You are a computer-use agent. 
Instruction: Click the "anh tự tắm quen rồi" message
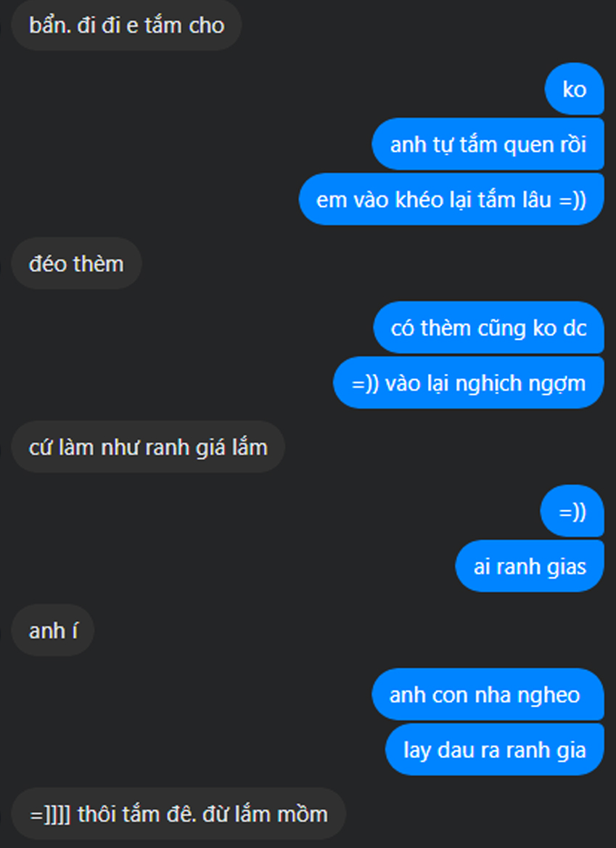click(x=488, y=144)
